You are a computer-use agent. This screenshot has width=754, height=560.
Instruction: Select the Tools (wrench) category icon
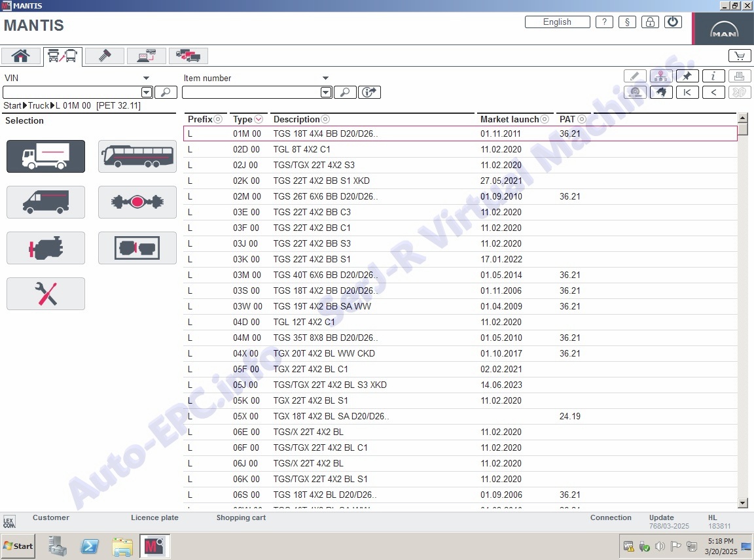46,293
